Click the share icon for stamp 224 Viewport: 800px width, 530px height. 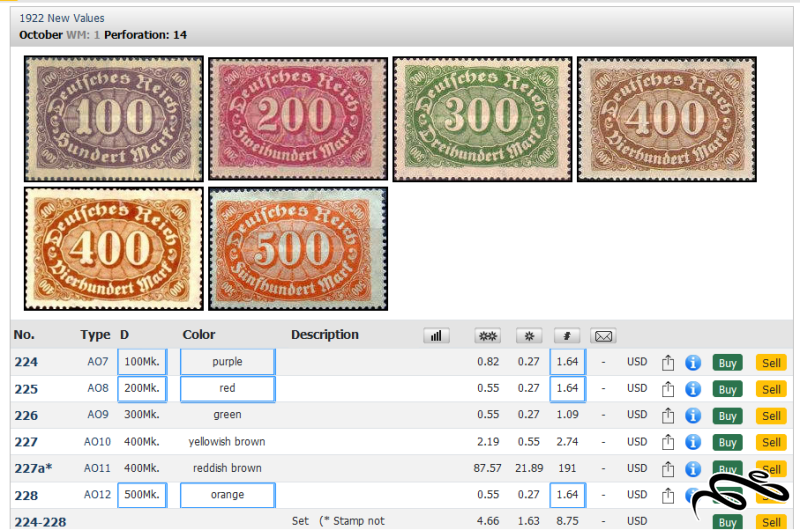(668, 363)
